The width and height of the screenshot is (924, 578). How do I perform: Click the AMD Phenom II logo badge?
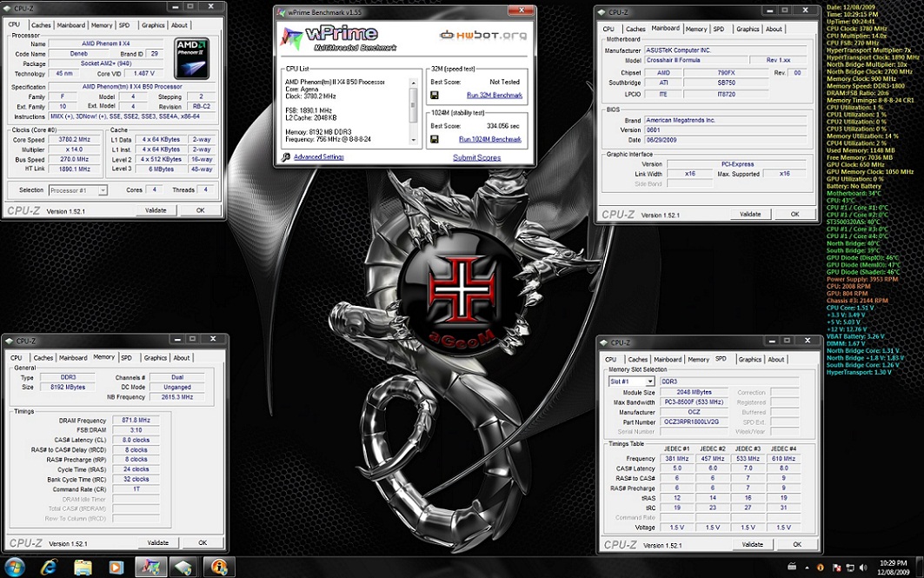192,58
